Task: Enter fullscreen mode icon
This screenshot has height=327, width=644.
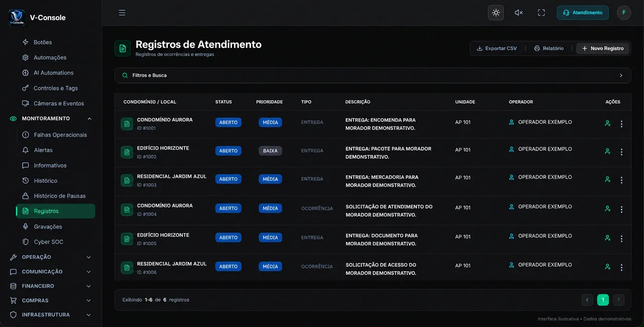Action: pyautogui.click(x=541, y=13)
